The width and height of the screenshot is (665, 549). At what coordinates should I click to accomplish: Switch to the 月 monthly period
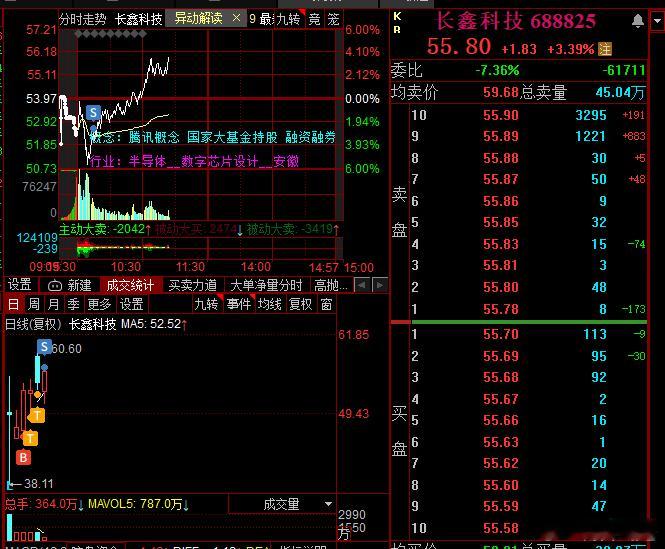pyautogui.click(x=53, y=304)
